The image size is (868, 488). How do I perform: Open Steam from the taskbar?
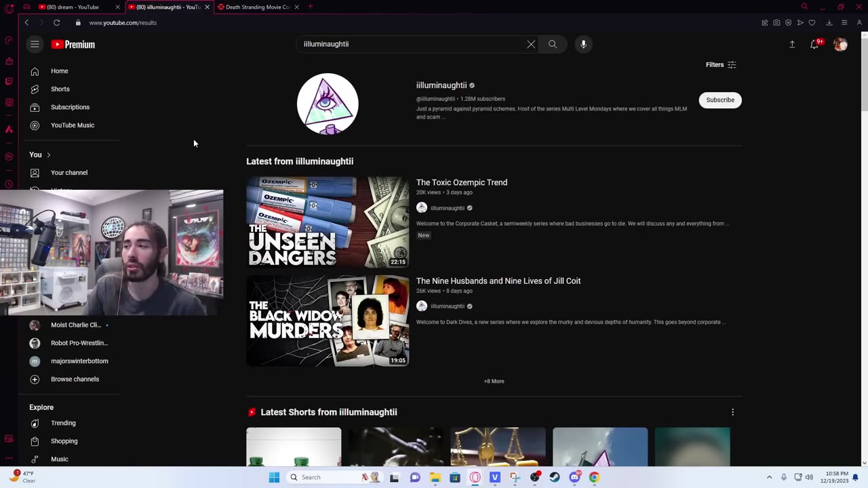[x=555, y=477]
